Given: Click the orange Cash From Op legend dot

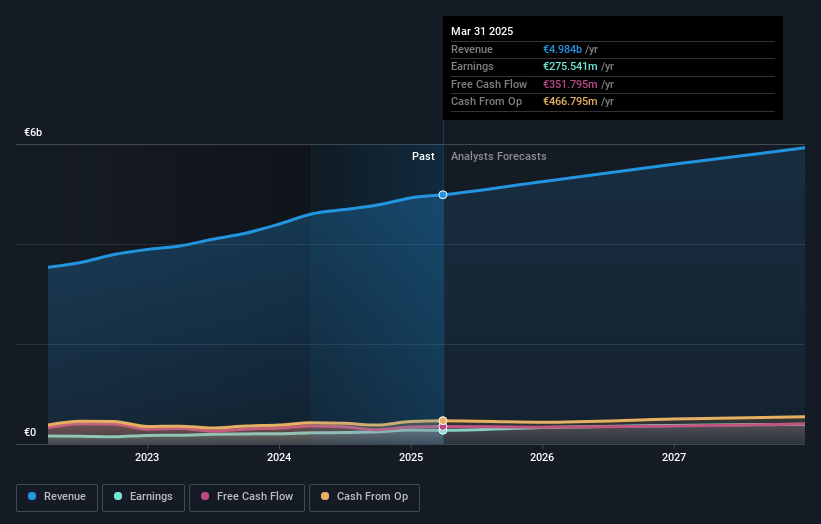Looking at the screenshot, I should (x=326, y=497).
